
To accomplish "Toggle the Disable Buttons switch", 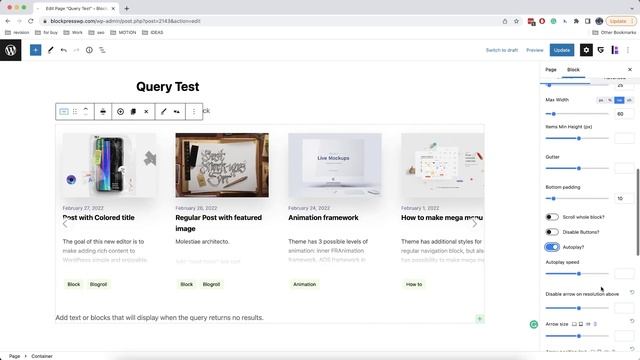I will pos(552,232).
